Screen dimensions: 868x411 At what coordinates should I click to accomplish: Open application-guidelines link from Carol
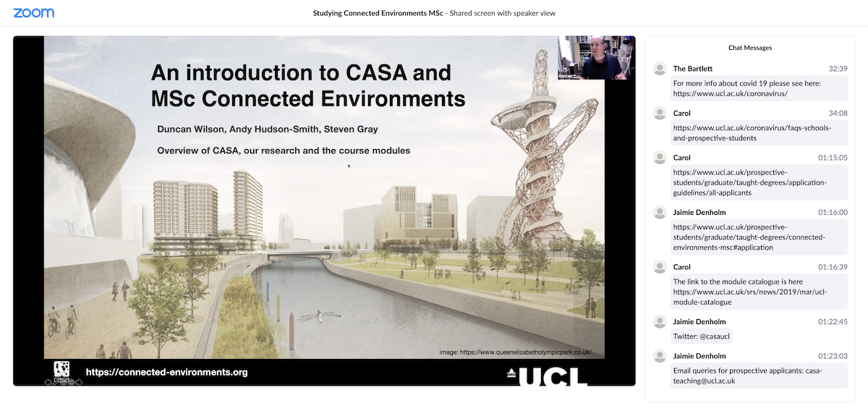pyautogui.click(x=749, y=182)
